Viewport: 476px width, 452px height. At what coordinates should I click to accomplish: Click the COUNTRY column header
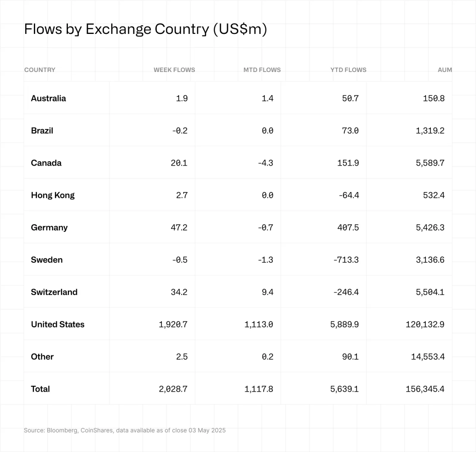(x=40, y=70)
